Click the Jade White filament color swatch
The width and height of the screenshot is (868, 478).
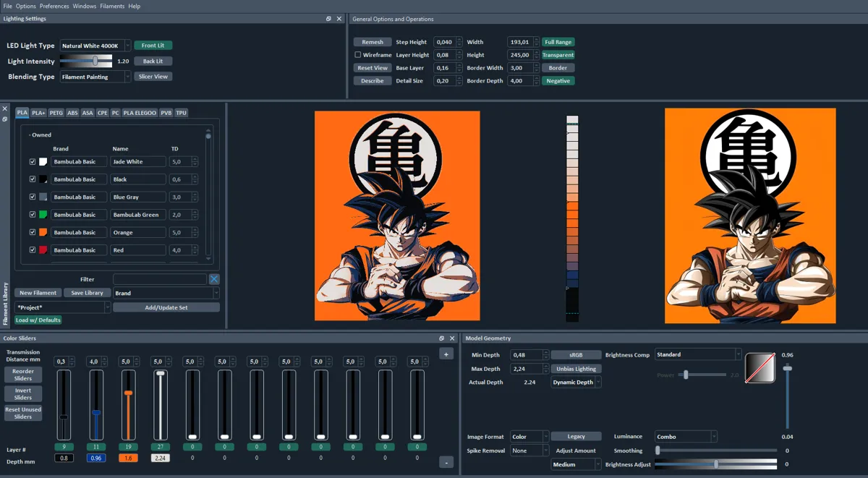tap(43, 162)
